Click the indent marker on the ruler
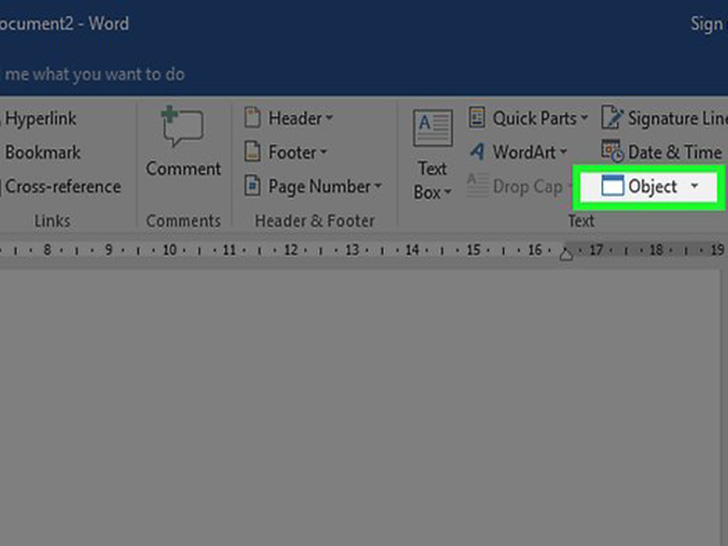Screen dimensions: 728x546 (x=566, y=254)
